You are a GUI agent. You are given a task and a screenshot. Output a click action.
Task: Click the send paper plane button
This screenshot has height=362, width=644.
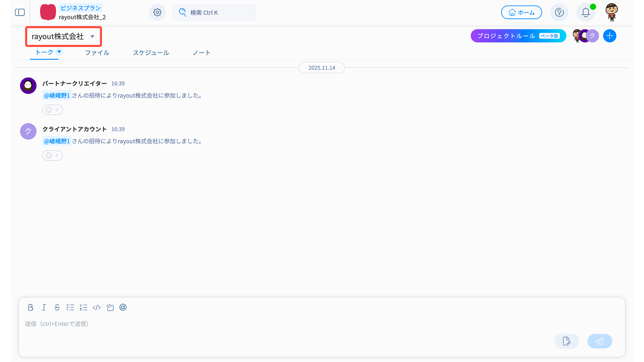point(599,341)
